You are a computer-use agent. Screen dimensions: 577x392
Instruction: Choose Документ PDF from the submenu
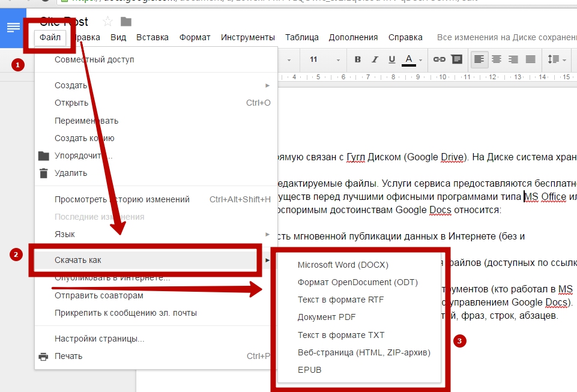pos(326,317)
